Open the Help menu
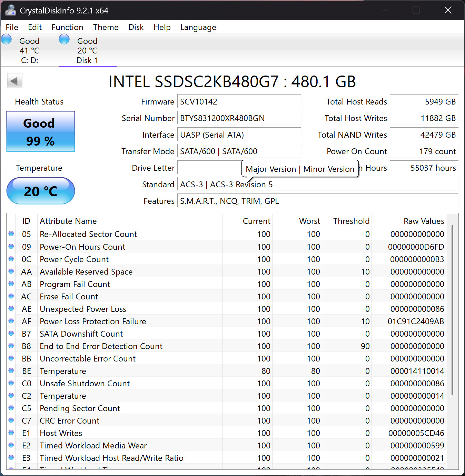 point(162,27)
